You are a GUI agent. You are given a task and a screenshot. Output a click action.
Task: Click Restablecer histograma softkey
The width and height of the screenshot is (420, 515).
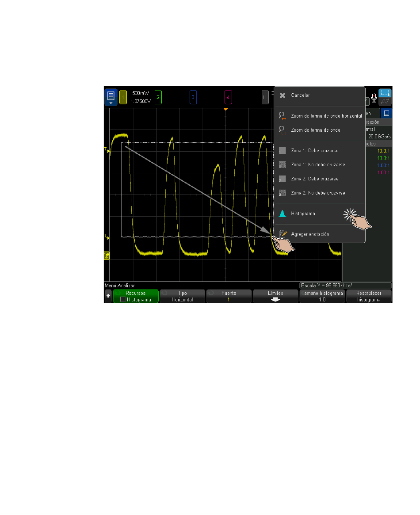pyautogui.click(x=369, y=296)
